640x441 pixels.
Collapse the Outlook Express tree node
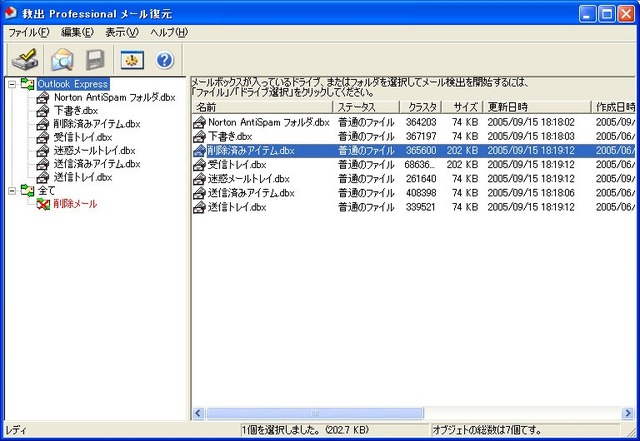pos(12,84)
